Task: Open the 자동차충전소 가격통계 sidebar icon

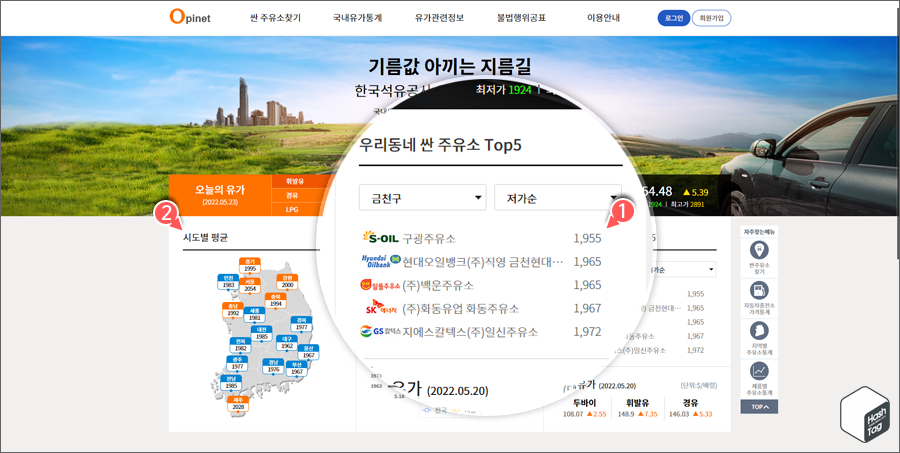Action: [759, 299]
